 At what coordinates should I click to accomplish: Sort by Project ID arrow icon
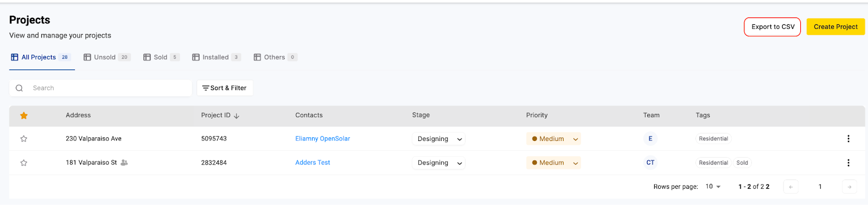[x=237, y=116]
